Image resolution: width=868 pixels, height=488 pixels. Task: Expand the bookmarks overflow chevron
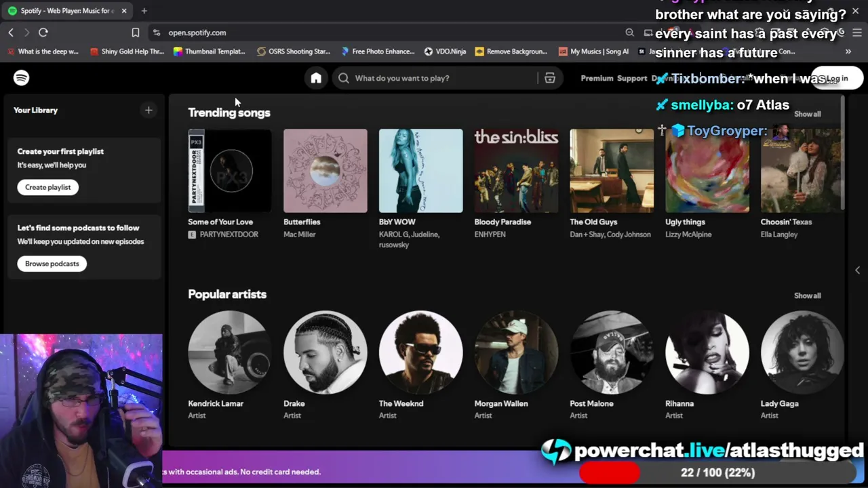[x=848, y=52]
